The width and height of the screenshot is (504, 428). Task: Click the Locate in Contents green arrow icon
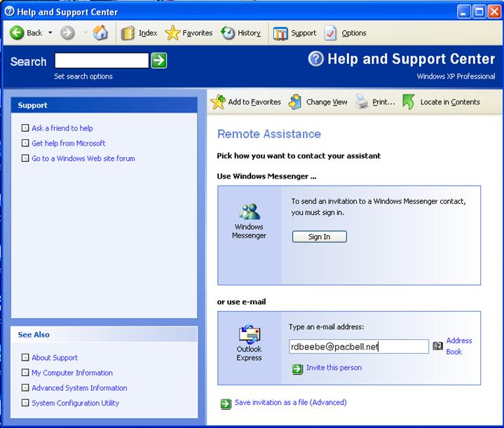pos(409,102)
